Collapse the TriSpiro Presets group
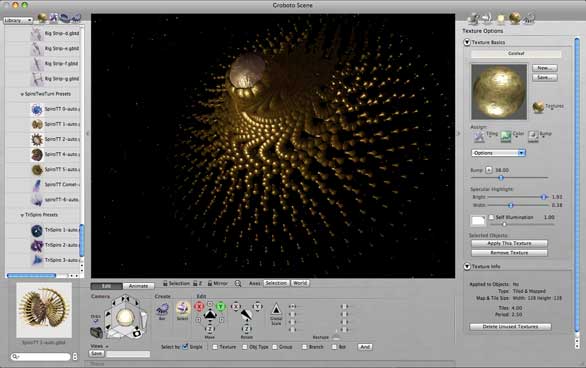Viewport: 586px width, 368px height. [x=22, y=215]
